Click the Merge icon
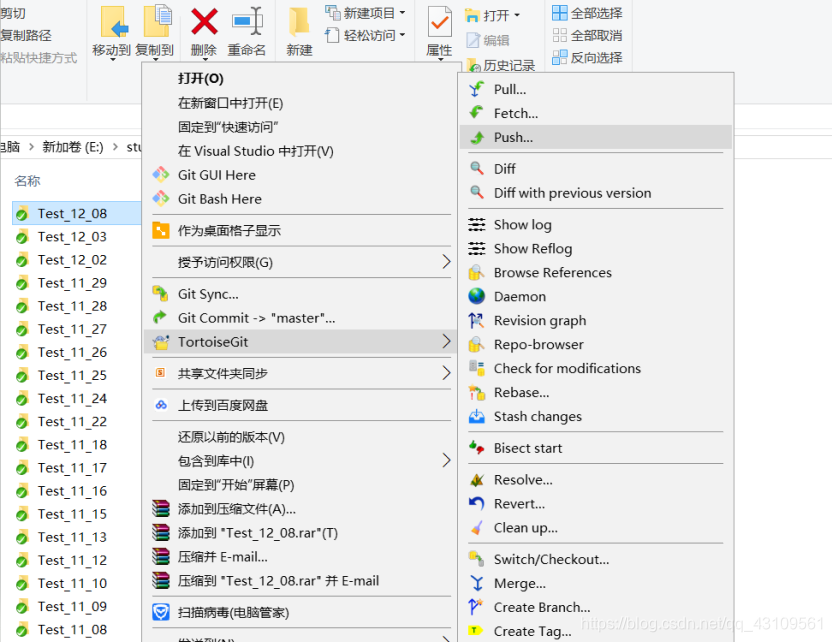 point(476,583)
